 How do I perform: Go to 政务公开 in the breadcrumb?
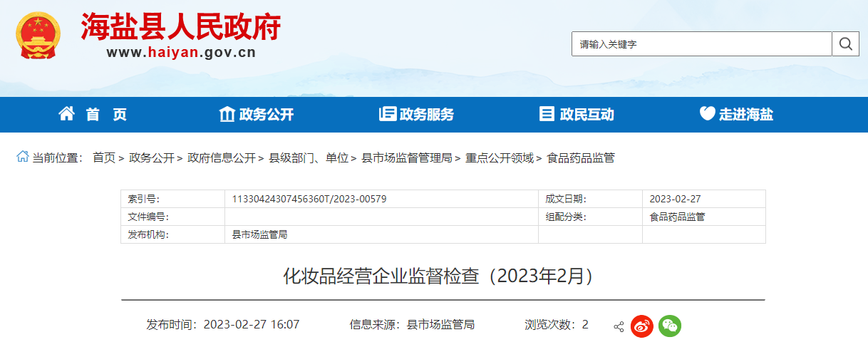click(x=152, y=158)
